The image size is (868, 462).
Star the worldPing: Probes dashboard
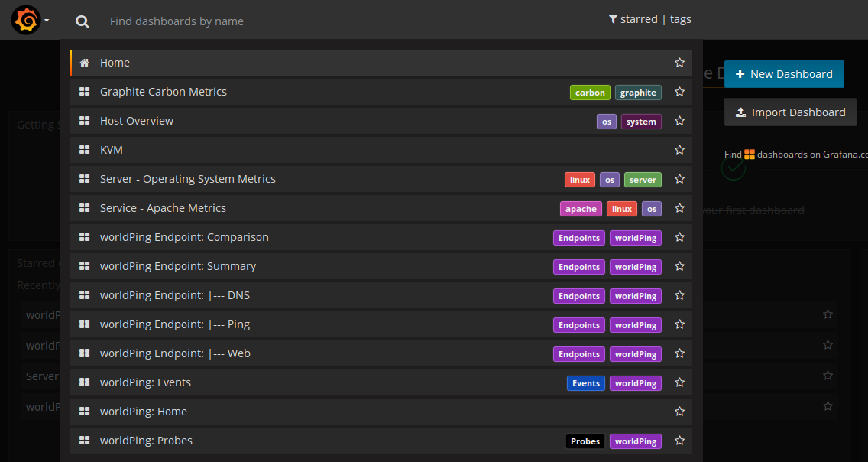click(680, 441)
